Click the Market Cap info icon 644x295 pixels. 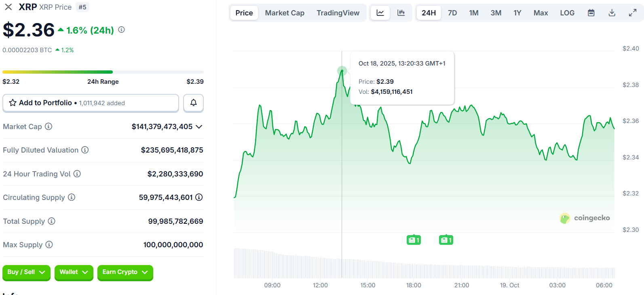[49, 126]
